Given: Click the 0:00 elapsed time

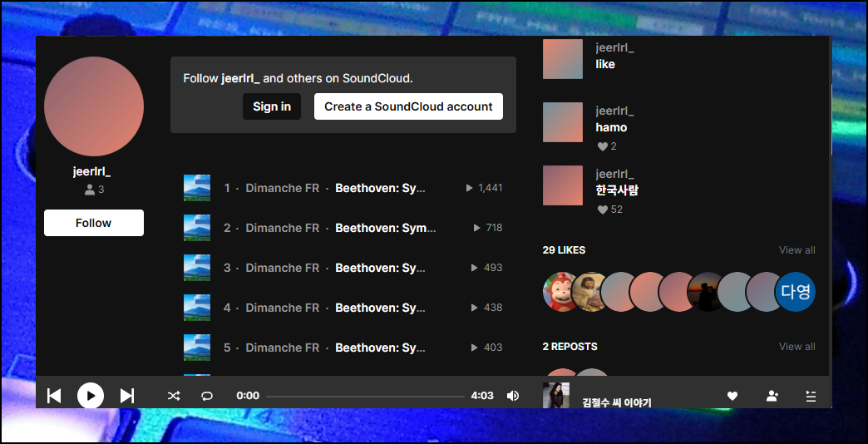Looking at the screenshot, I should (248, 396).
